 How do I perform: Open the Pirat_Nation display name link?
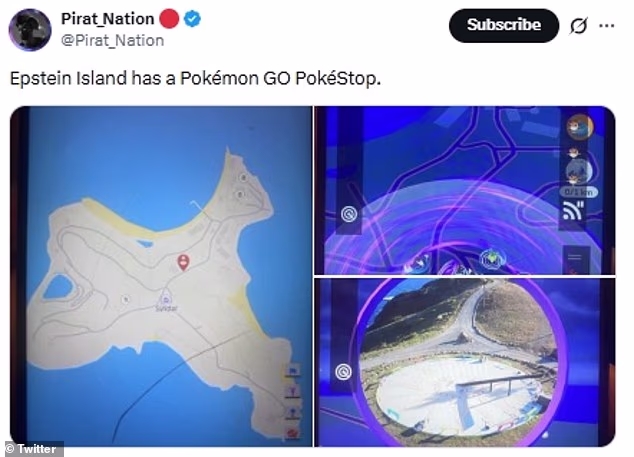pyautogui.click(x=107, y=19)
